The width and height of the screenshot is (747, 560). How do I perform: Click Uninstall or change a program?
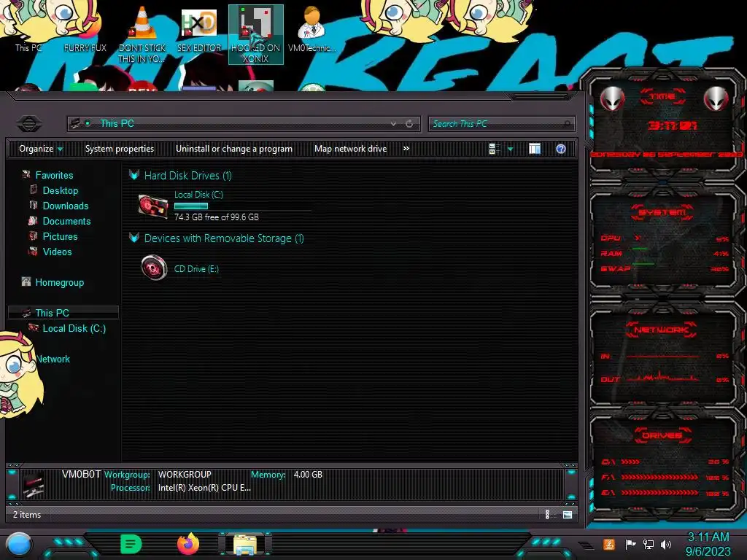(x=234, y=149)
